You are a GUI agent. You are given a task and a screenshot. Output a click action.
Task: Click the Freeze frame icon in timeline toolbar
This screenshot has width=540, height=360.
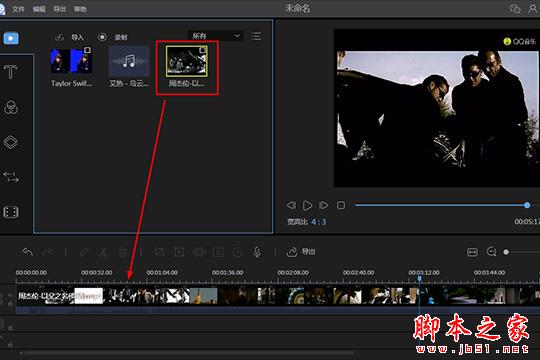[x=218, y=252]
